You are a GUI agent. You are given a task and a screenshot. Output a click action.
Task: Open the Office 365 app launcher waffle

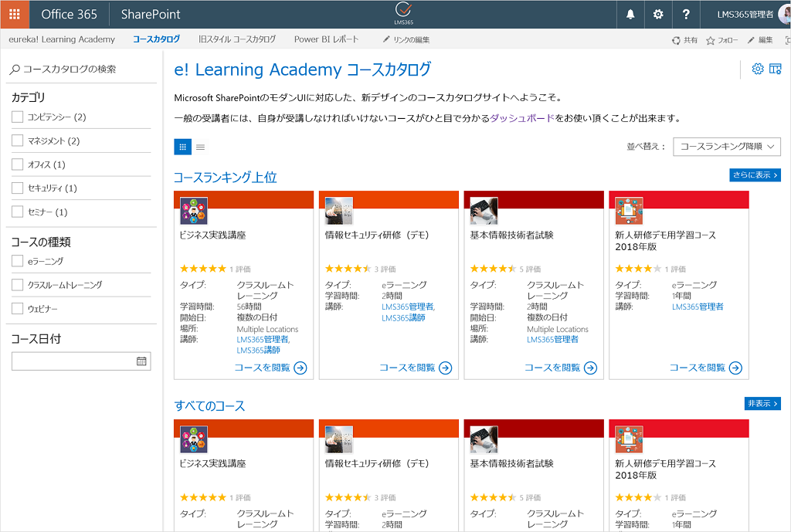coord(15,14)
